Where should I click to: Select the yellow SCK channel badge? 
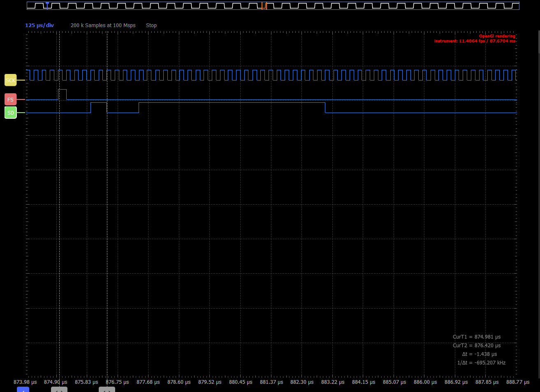10,80
